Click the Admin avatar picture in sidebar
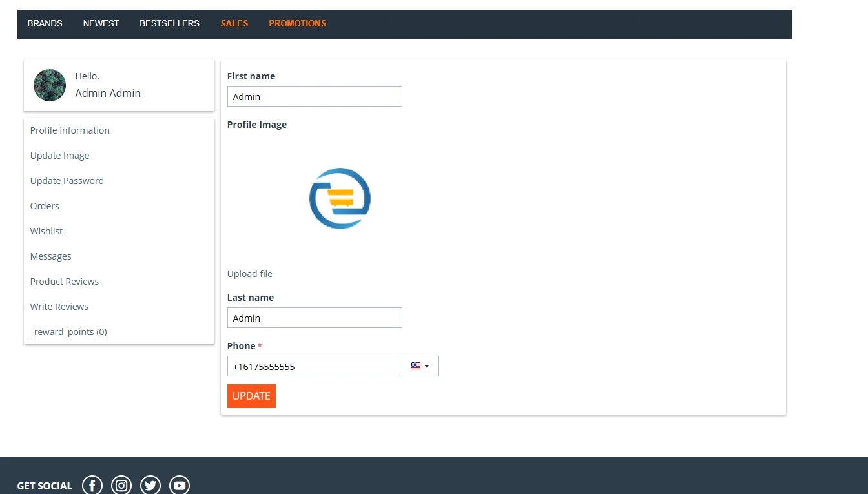The height and width of the screenshot is (494, 868). (x=50, y=85)
